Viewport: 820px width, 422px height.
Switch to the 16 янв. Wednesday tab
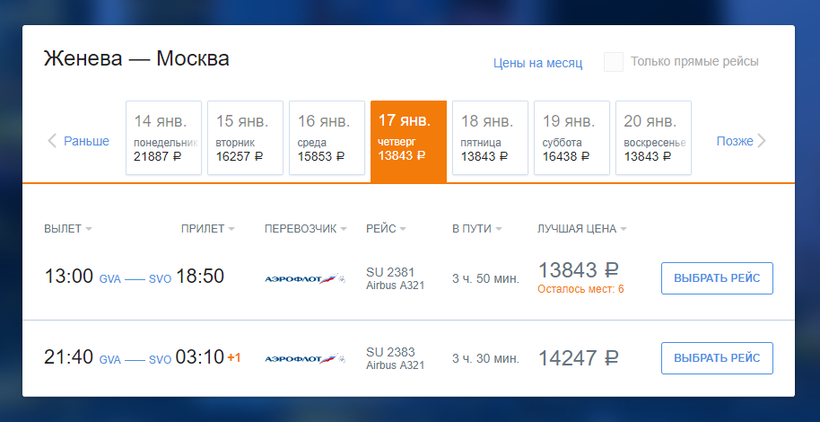(327, 138)
